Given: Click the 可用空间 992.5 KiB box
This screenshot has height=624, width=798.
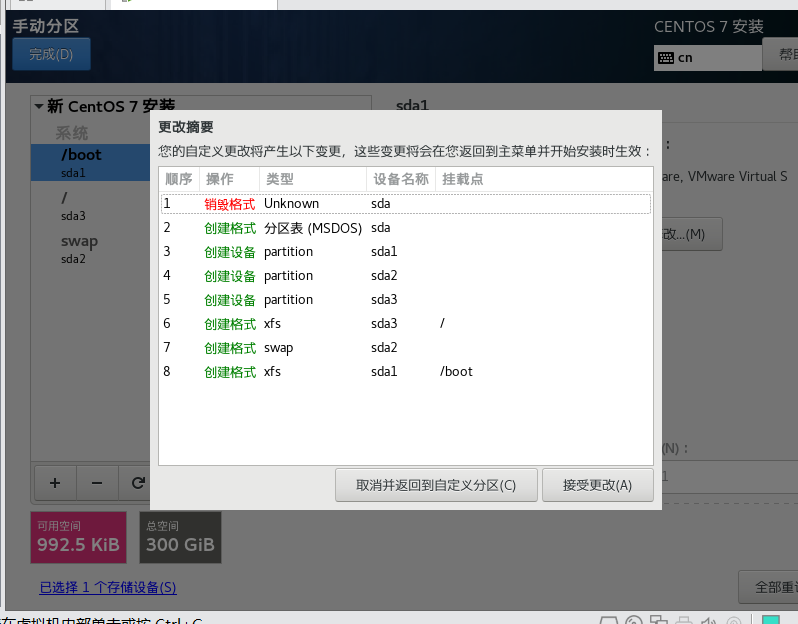Looking at the screenshot, I should pos(78,537).
